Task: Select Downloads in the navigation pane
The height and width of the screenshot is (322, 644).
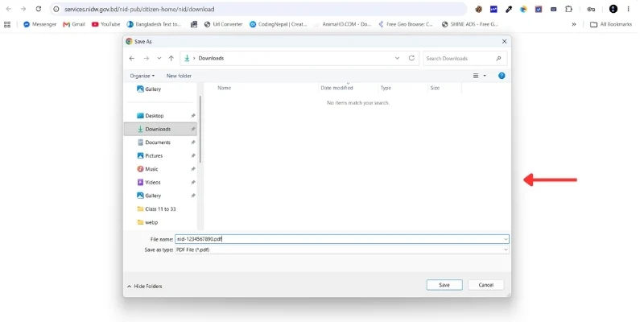Action: coord(160,129)
